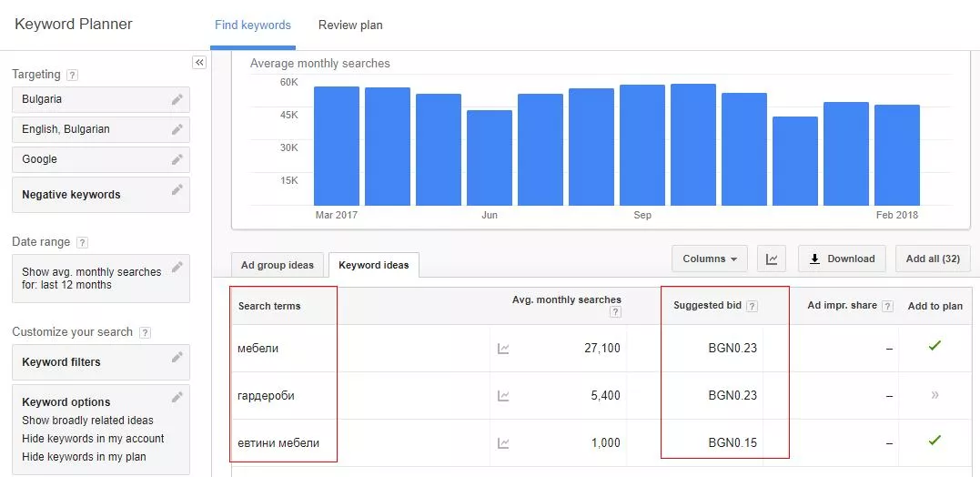This screenshot has height=477, width=980.
Task: Click the евтини мебели search term
Action: [278, 443]
